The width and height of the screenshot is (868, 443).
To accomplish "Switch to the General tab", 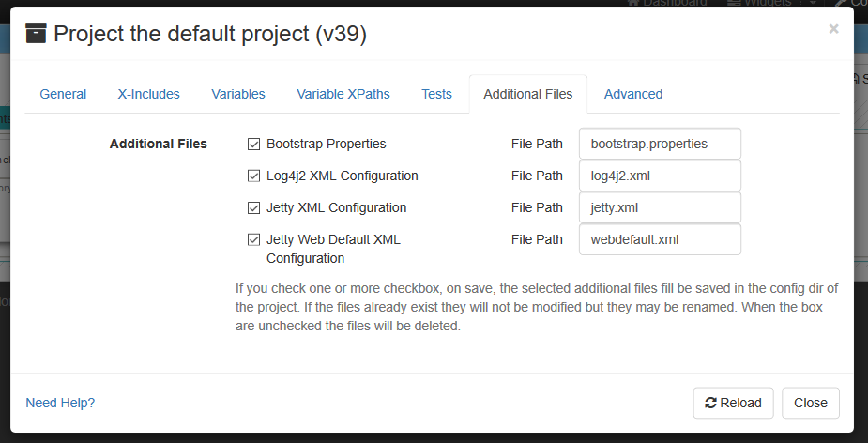I will click(63, 94).
